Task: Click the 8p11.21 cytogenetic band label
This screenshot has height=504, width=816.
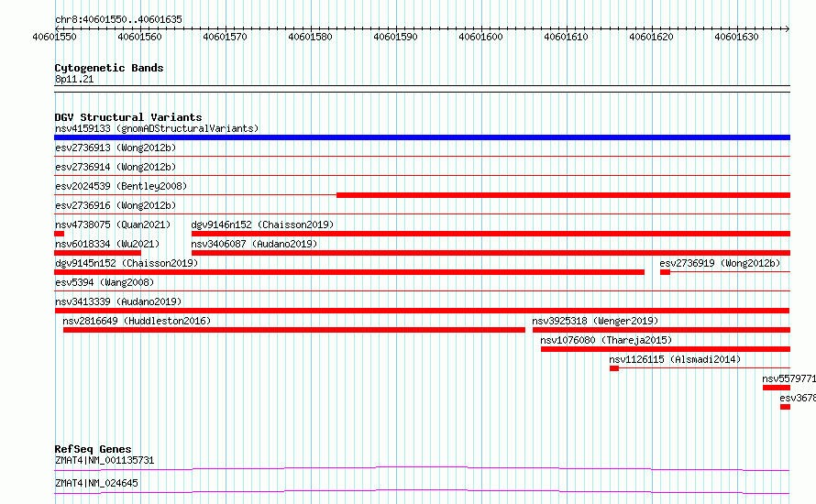Action: pyautogui.click(x=74, y=79)
